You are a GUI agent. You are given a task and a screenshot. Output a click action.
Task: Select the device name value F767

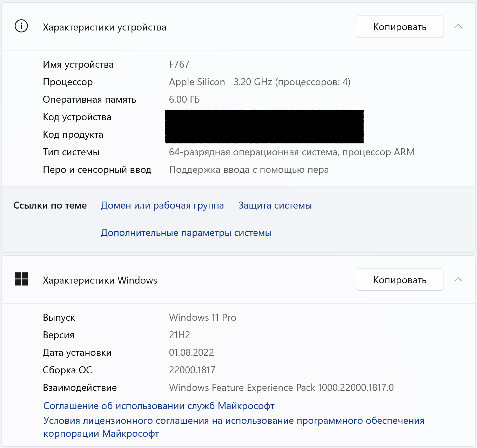[x=179, y=65]
